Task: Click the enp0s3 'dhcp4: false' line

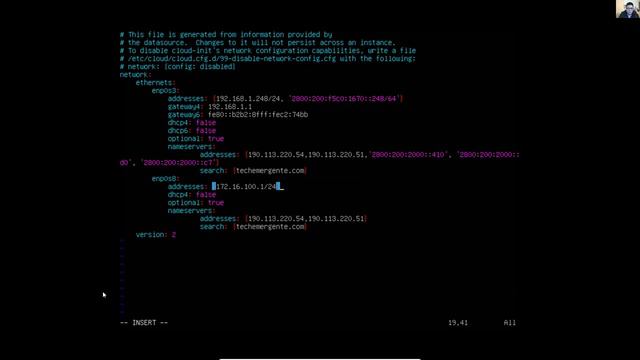Action: tap(192, 122)
